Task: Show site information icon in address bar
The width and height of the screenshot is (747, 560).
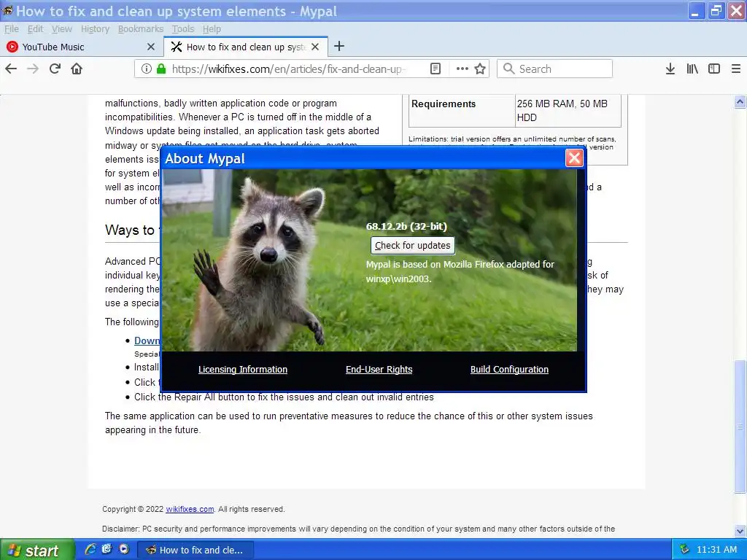Action: (147, 69)
